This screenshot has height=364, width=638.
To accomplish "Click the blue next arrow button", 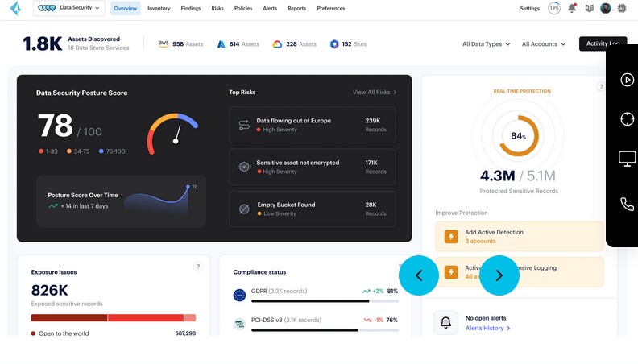I will point(499,275).
